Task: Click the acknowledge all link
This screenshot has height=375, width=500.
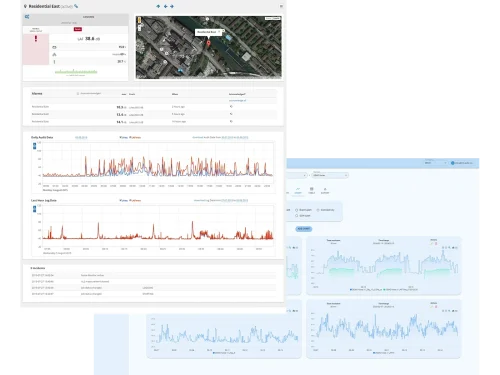Action: 237,100
